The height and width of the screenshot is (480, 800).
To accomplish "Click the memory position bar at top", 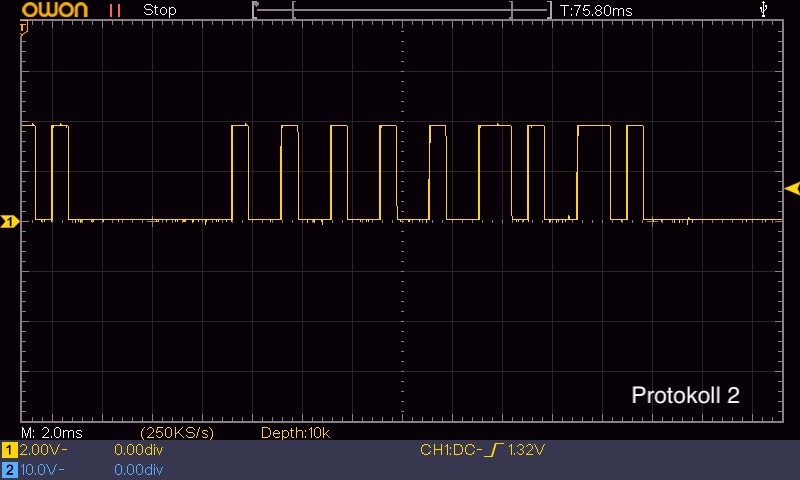I will (402, 10).
